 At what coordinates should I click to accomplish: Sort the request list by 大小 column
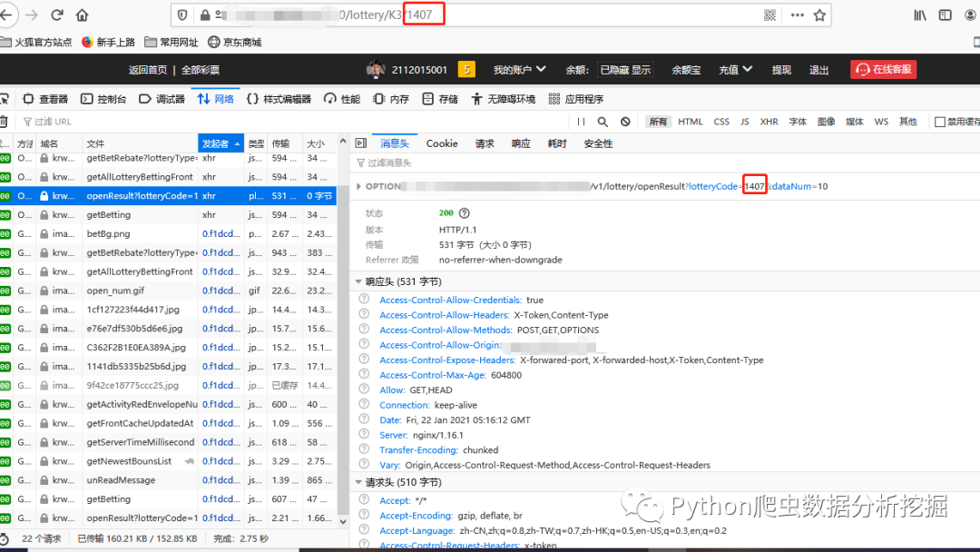coord(318,143)
